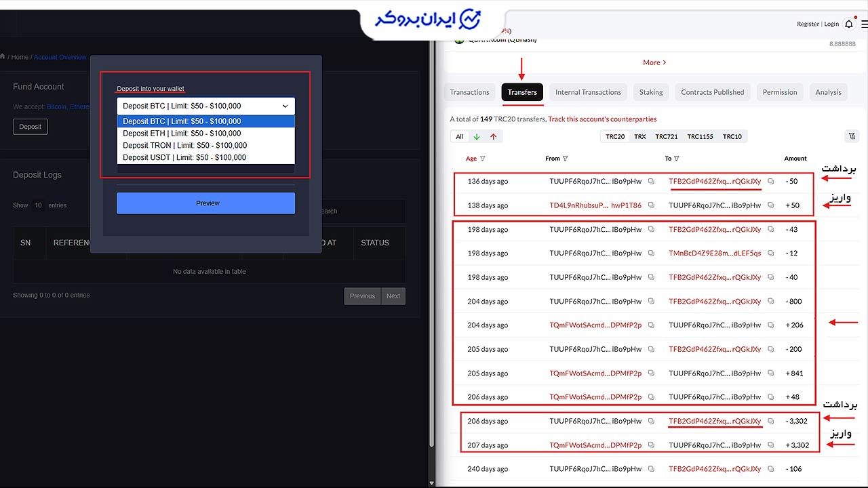Viewport: 868px width, 488px height.
Task: Click the Age column filter icon
Action: pos(483,159)
